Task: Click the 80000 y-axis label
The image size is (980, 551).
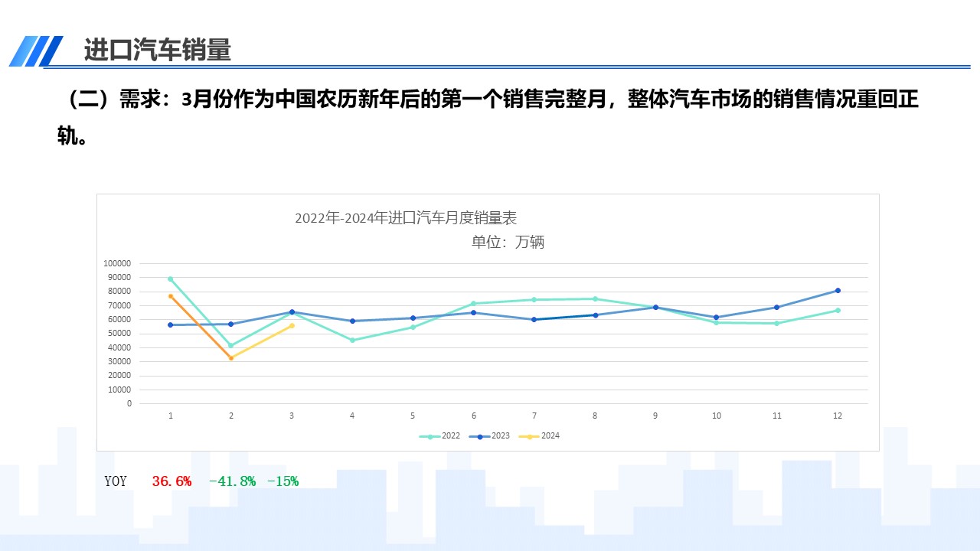Action: 119,292
